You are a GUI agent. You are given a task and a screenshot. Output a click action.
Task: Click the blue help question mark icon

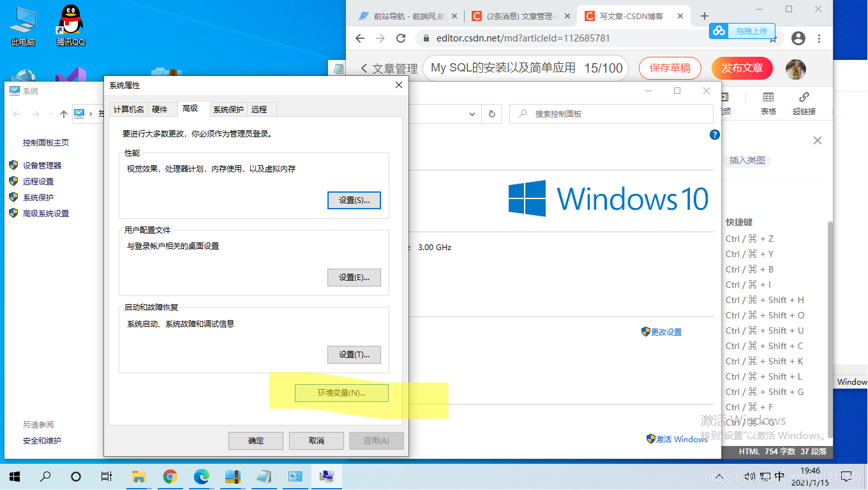click(715, 135)
